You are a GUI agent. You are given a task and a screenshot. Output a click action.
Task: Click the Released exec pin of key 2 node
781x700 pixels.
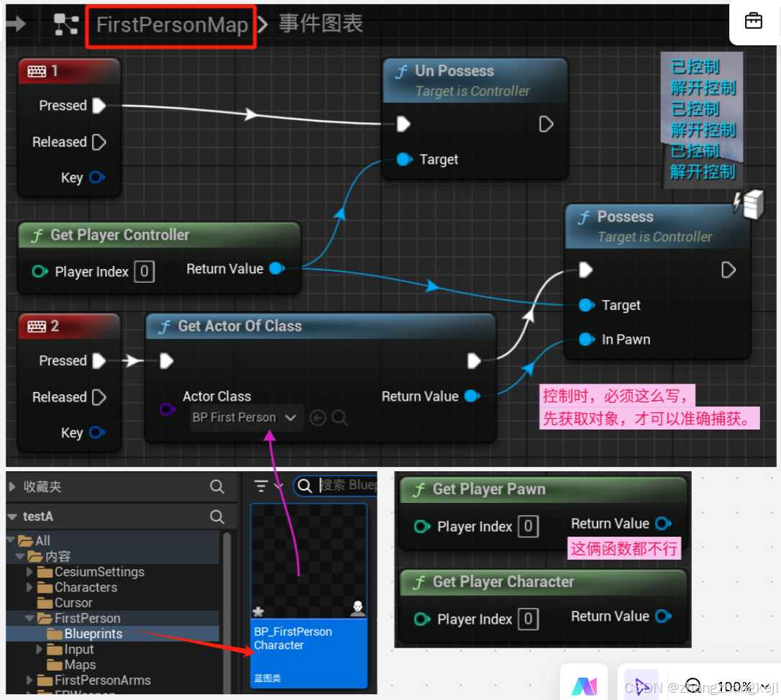tap(99, 397)
